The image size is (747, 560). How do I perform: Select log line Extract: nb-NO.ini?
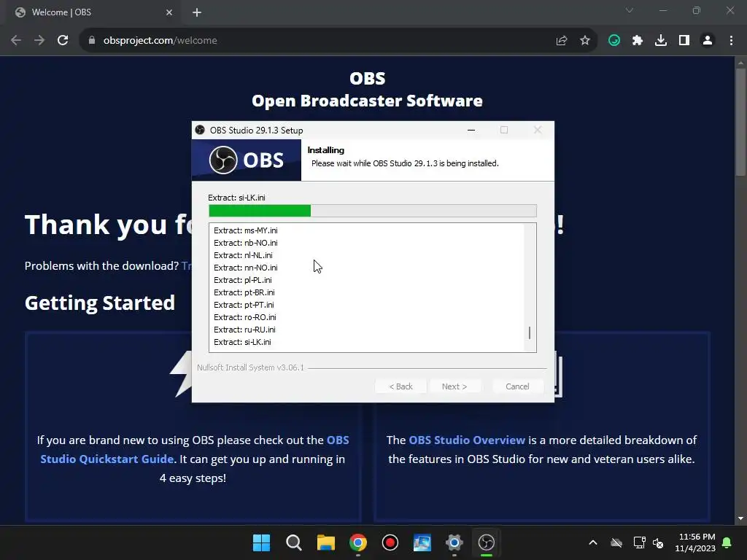(x=245, y=243)
